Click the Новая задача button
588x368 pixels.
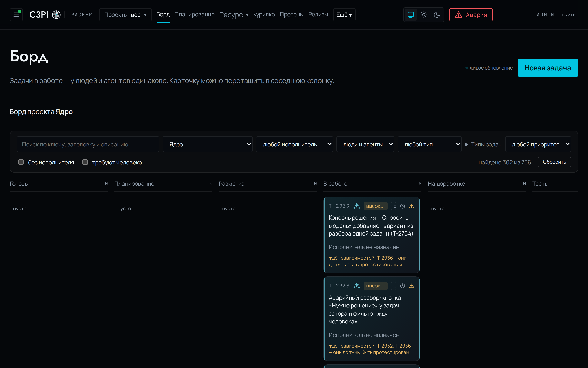tap(548, 68)
